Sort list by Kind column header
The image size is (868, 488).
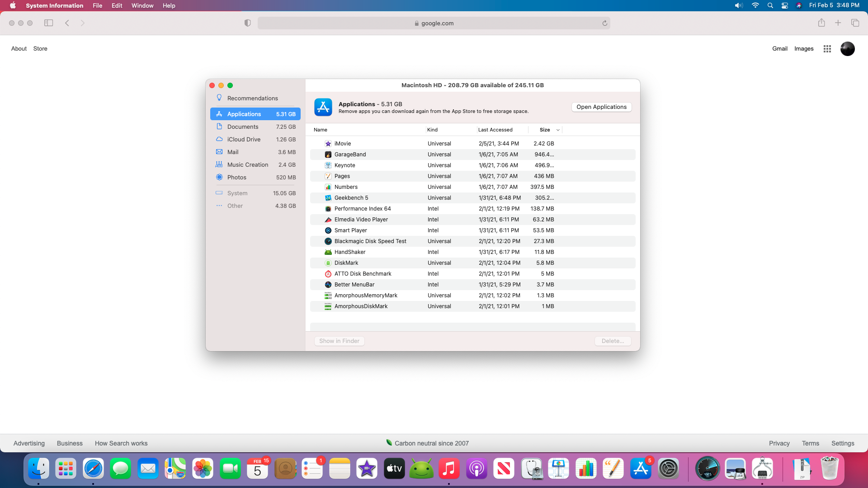pos(432,130)
